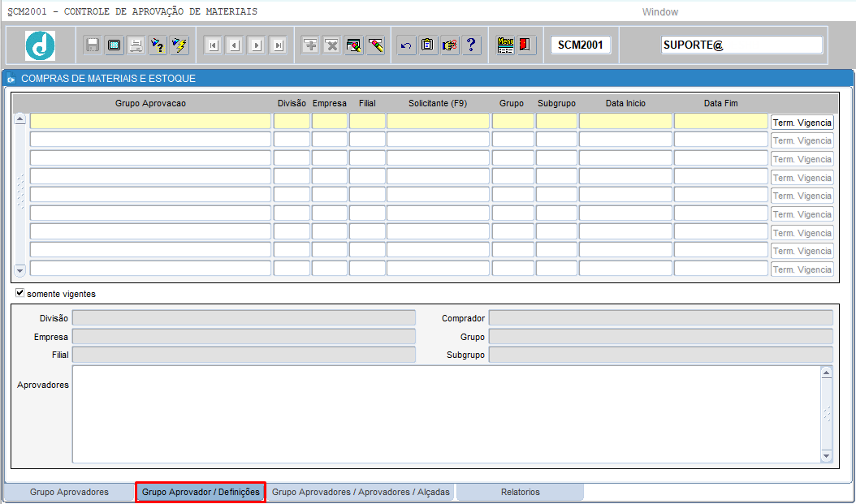856x504 pixels.
Task: Go to previous record icon
Action: tap(235, 45)
